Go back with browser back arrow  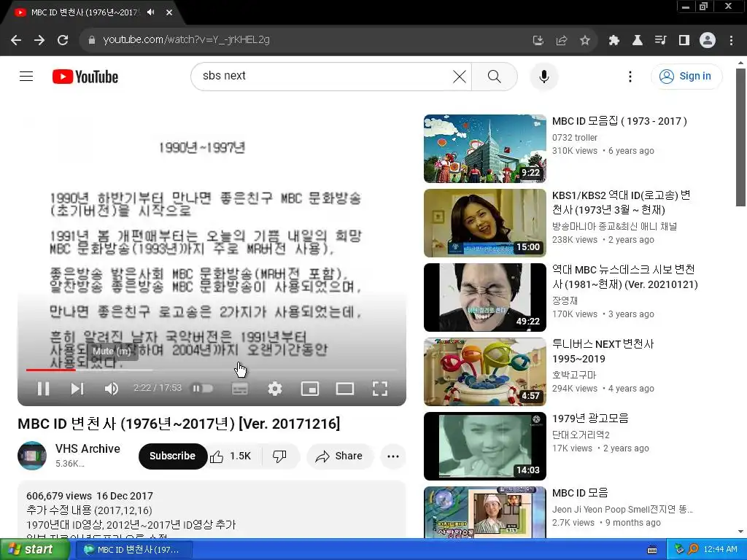(x=16, y=40)
